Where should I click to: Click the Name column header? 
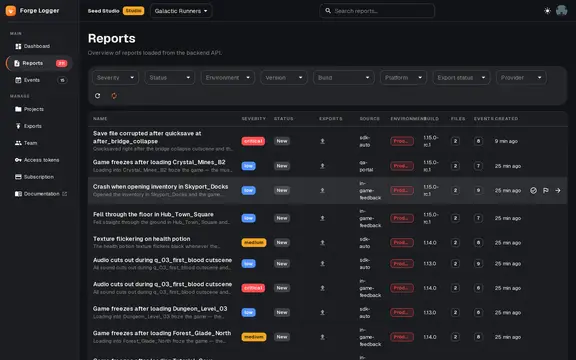click(x=100, y=119)
